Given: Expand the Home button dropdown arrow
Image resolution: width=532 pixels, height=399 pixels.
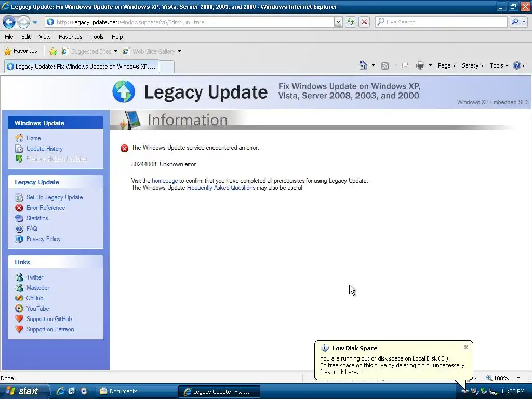Looking at the screenshot, I should point(373,65).
